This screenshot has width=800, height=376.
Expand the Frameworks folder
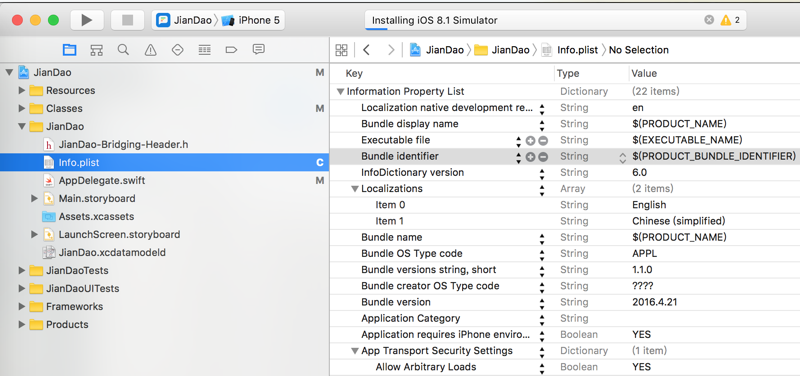[22, 307]
